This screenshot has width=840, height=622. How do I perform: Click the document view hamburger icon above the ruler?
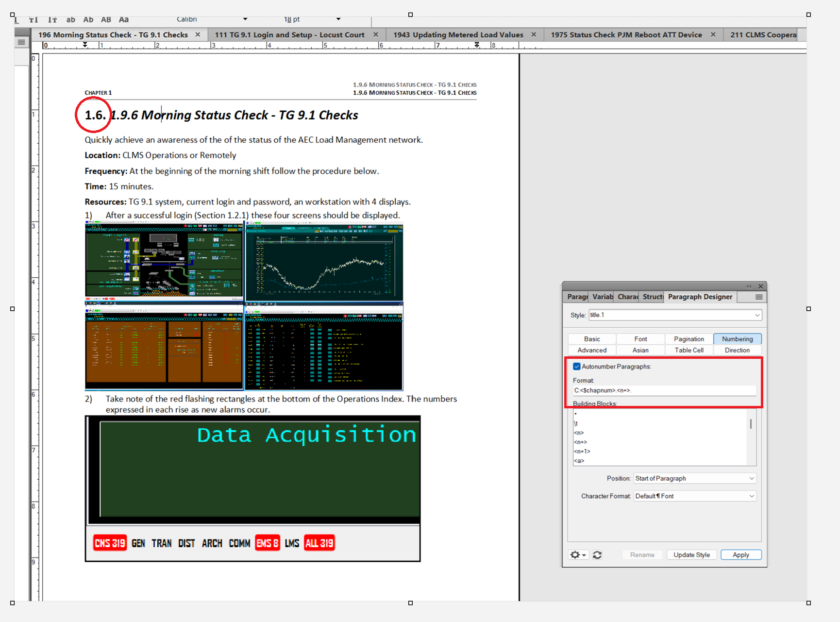(x=21, y=42)
